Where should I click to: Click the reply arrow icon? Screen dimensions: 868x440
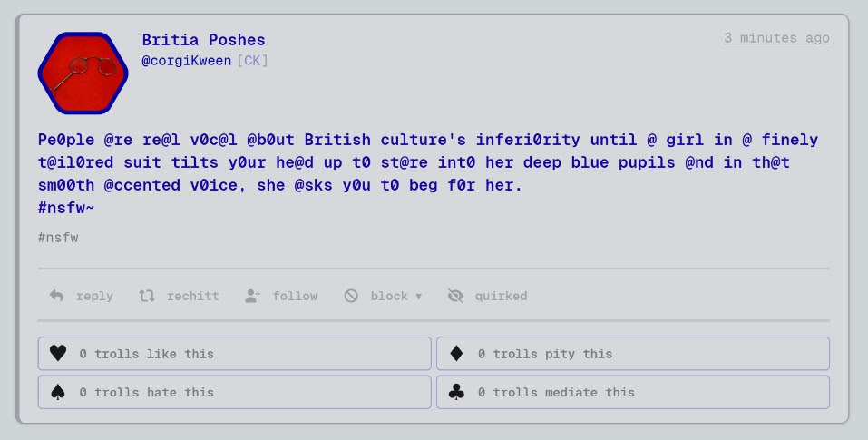(x=56, y=296)
